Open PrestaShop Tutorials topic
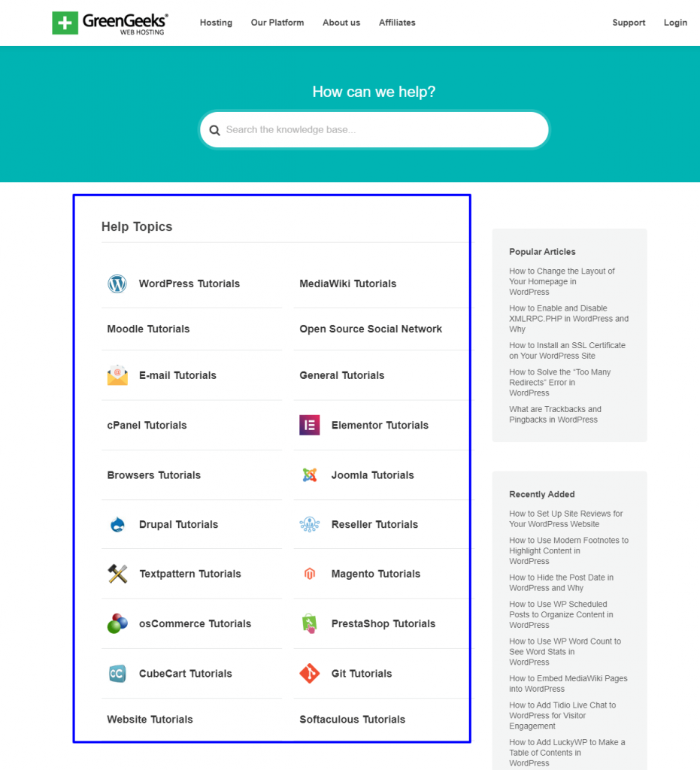The width and height of the screenshot is (700, 770). tap(383, 623)
